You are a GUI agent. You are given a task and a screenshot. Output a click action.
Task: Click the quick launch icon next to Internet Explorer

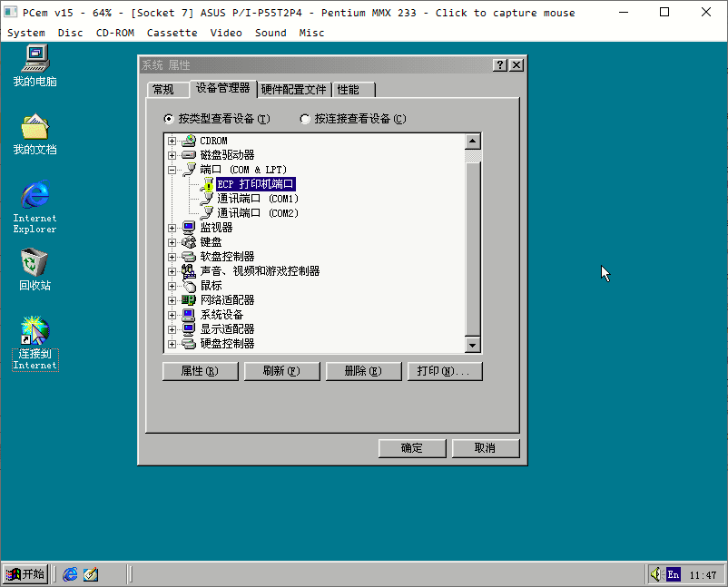click(91, 574)
